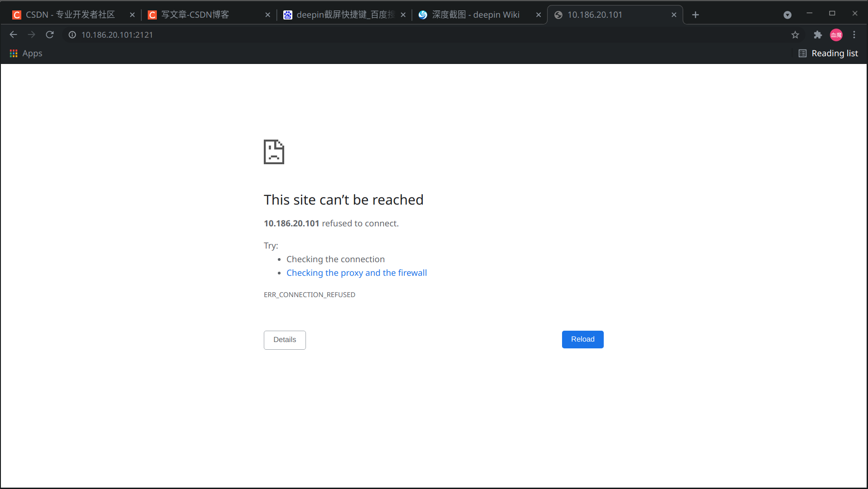Screen dimensions: 868x489
Task: Maximize the browser window
Action: pos(832,14)
